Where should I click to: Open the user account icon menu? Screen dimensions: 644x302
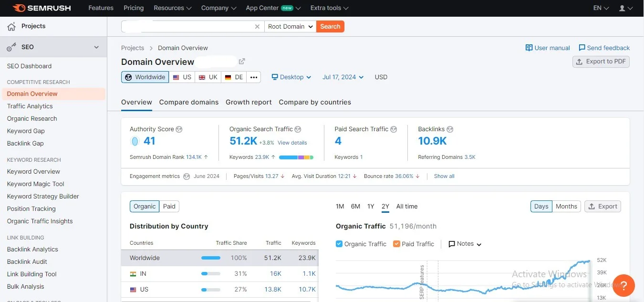(625, 8)
